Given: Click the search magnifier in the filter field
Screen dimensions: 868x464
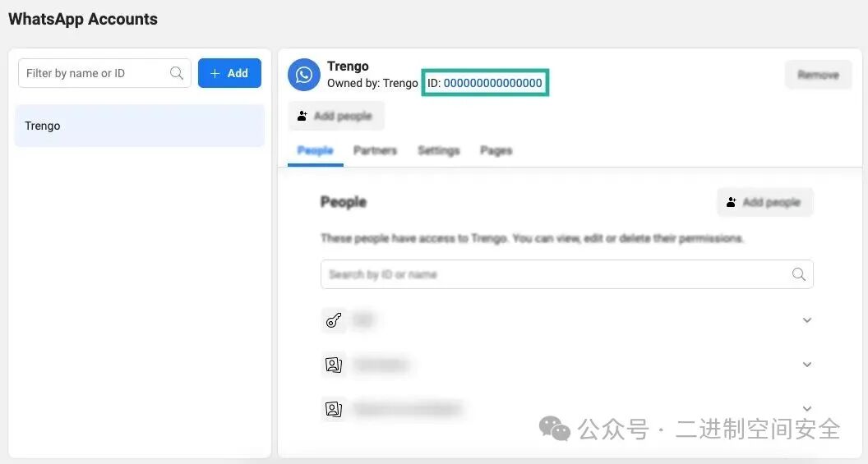Looking at the screenshot, I should 177,73.
